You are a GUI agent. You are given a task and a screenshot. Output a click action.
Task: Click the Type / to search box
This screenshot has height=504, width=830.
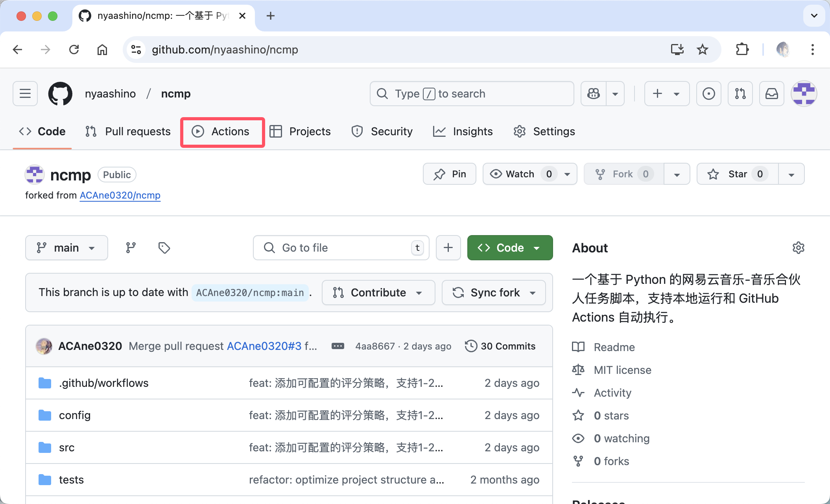(x=472, y=94)
